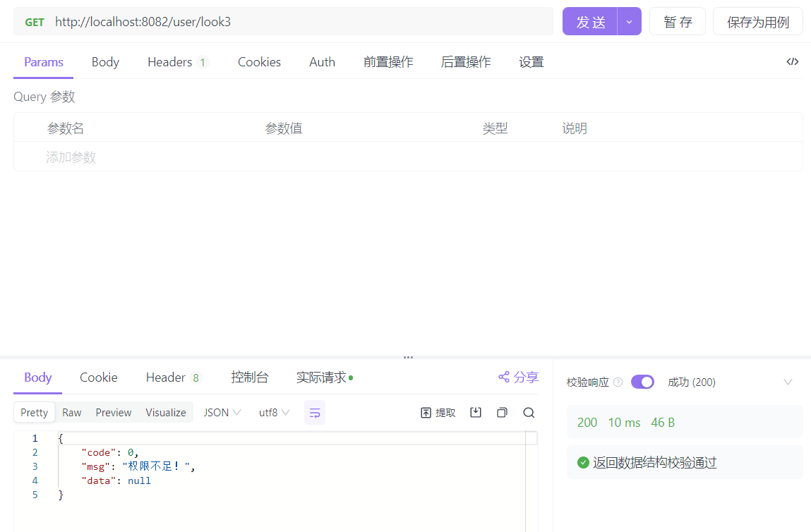
Task: Click the 参数值 column header
Action: (284, 128)
